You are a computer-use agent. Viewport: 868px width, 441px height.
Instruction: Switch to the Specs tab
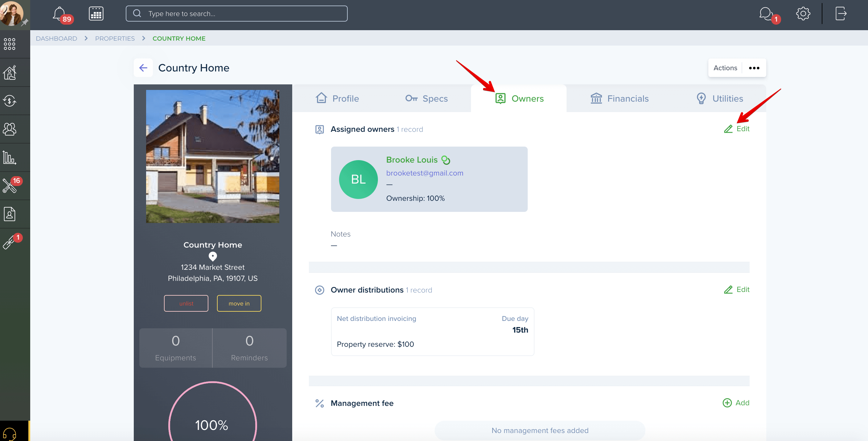click(426, 98)
